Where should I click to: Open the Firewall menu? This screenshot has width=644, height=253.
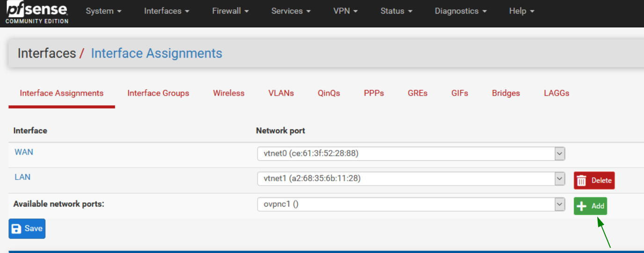(230, 11)
